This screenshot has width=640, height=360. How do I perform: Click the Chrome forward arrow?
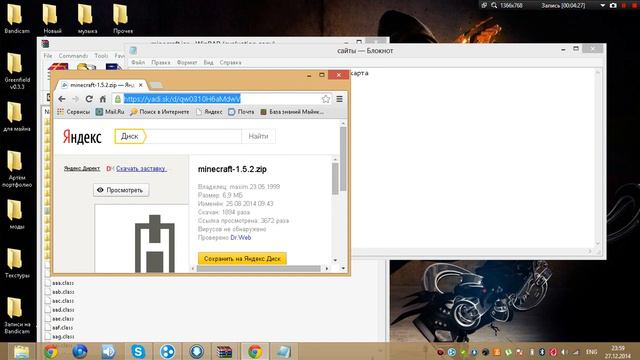coord(76,99)
